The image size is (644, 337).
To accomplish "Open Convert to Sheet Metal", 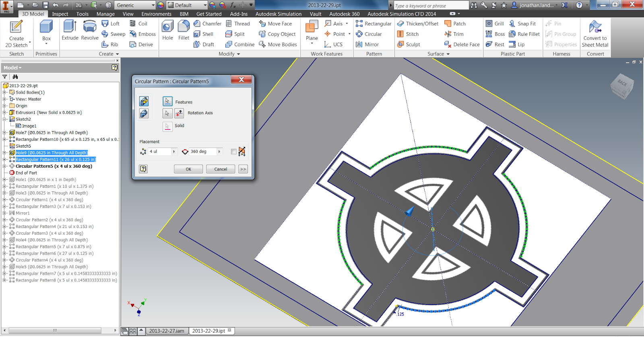I will (x=595, y=34).
